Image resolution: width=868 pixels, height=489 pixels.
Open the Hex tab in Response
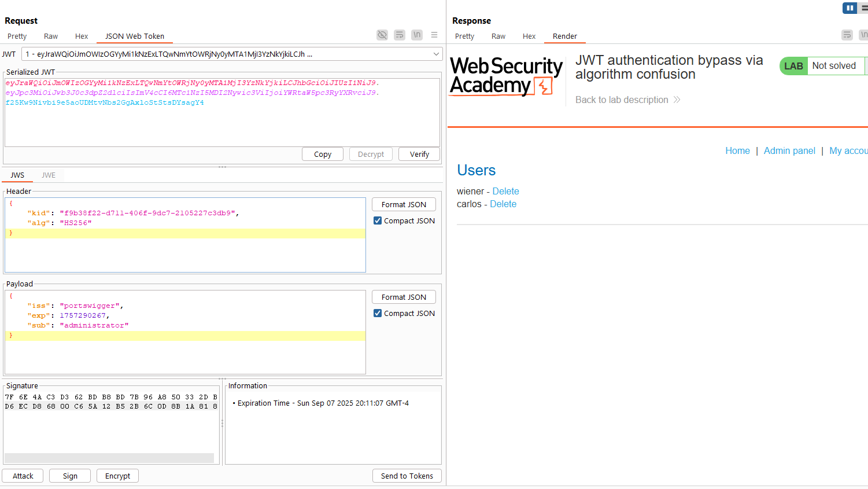pos(529,36)
